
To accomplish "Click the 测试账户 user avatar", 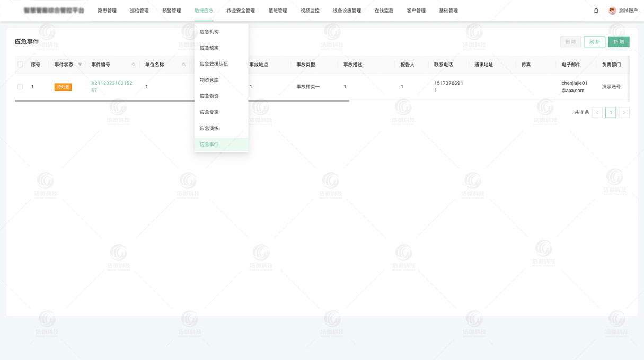I will (612, 11).
